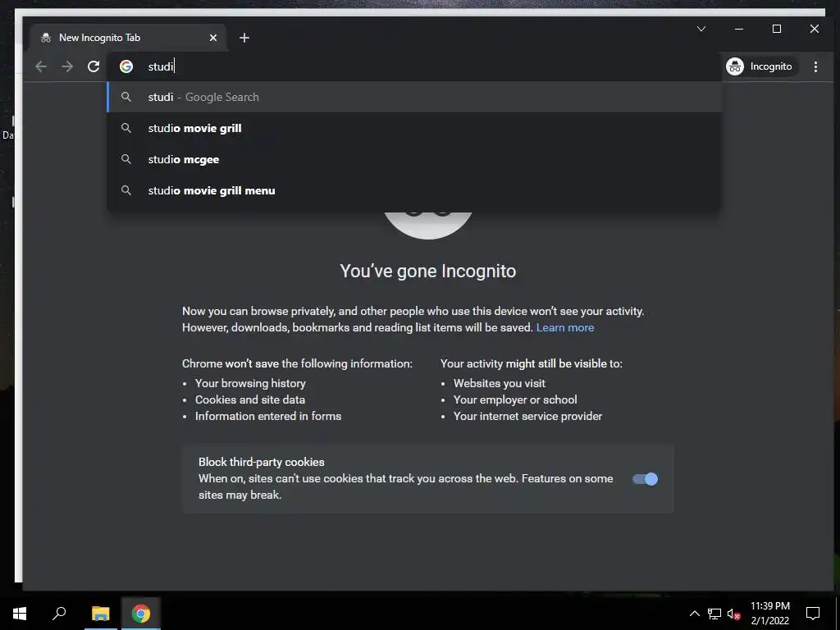
Task: Open File Explorer from the taskbar
Action: tap(100, 614)
